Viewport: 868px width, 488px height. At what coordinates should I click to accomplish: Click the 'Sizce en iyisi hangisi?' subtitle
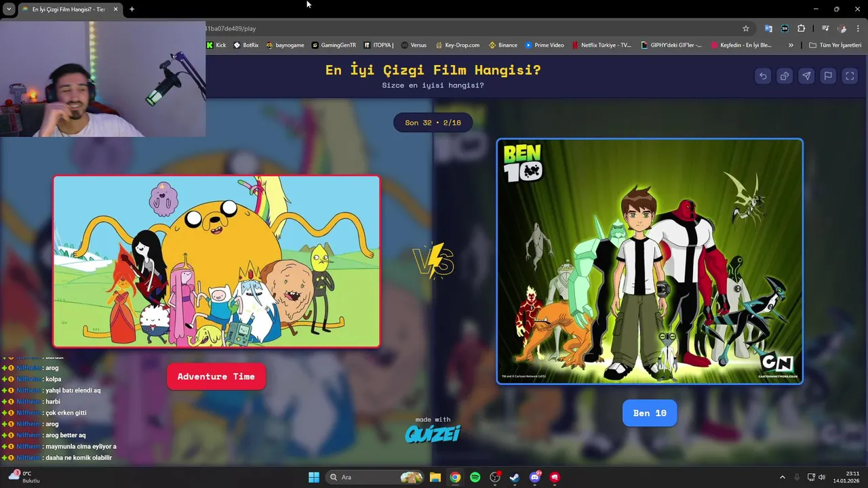(433, 85)
